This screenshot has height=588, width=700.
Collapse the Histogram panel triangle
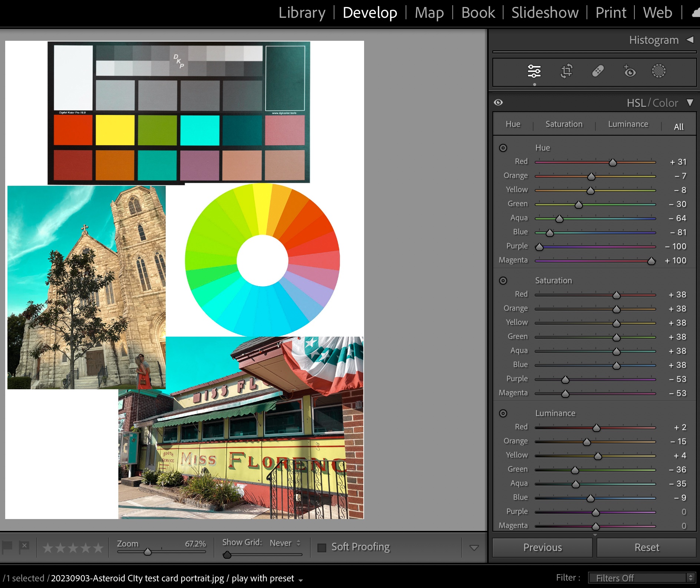(690, 40)
